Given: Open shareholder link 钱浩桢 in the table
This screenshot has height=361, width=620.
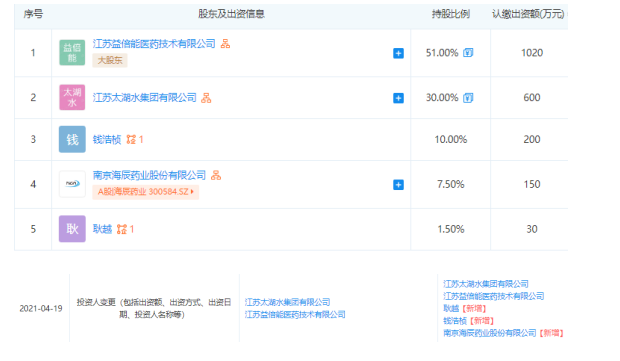Looking at the screenshot, I should pyautogui.click(x=107, y=140).
